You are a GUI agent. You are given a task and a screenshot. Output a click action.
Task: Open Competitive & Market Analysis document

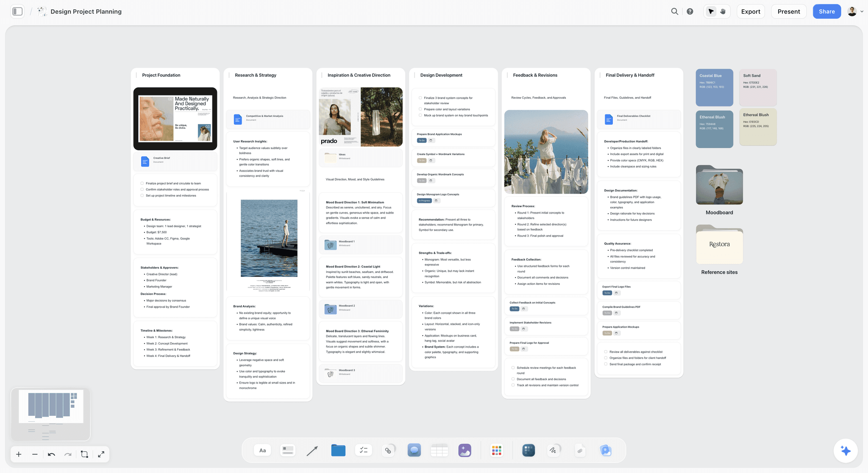pyautogui.click(x=268, y=119)
